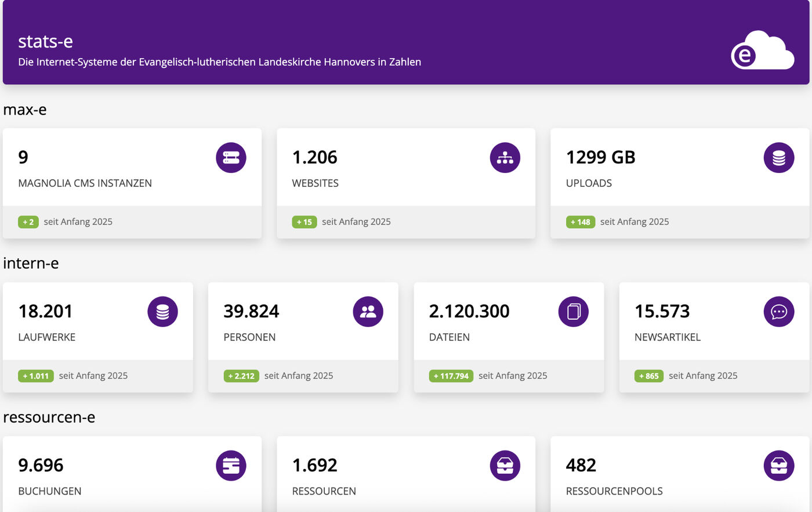Click the Ressourcenpools box icon

tap(778, 466)
